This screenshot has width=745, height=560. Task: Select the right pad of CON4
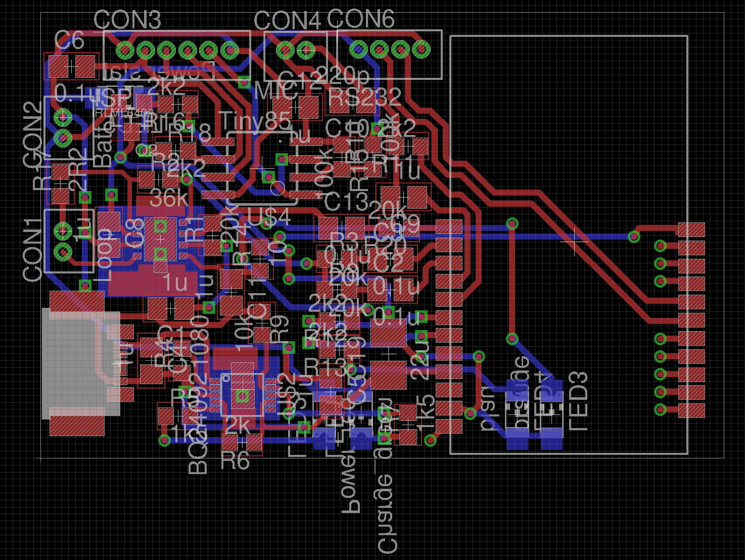(306, 50)
